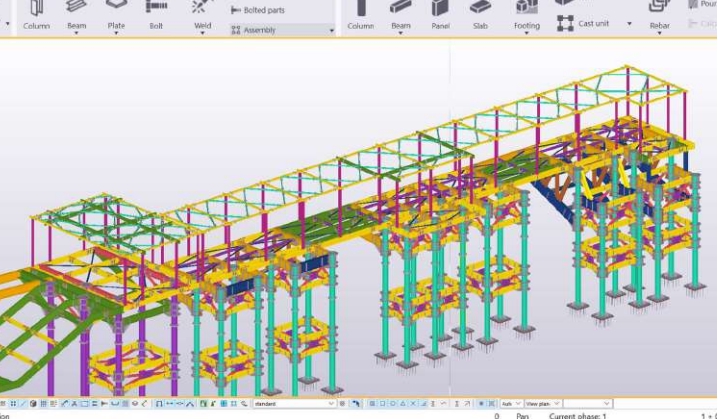Toggle the U-shaped select rebars switch
Viewport: 718px width, 419px height.
click(114, 404)
